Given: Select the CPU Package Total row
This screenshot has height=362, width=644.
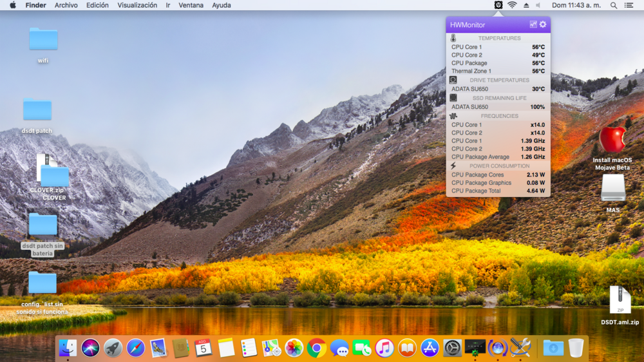Looking at the screenshot, I should (x=498, y=191).
